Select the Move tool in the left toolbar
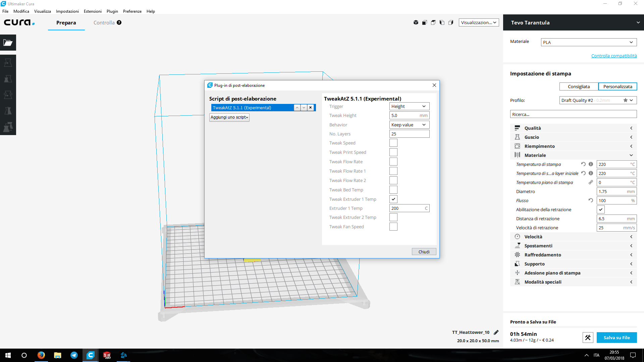Viewport: 644px width, 362px height. (8, 62)
